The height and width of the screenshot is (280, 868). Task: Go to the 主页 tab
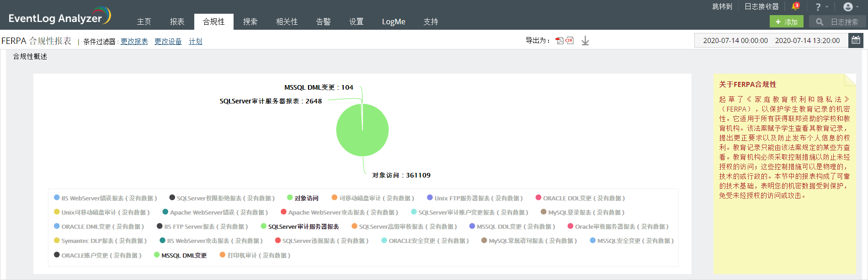tap(144, 22)
